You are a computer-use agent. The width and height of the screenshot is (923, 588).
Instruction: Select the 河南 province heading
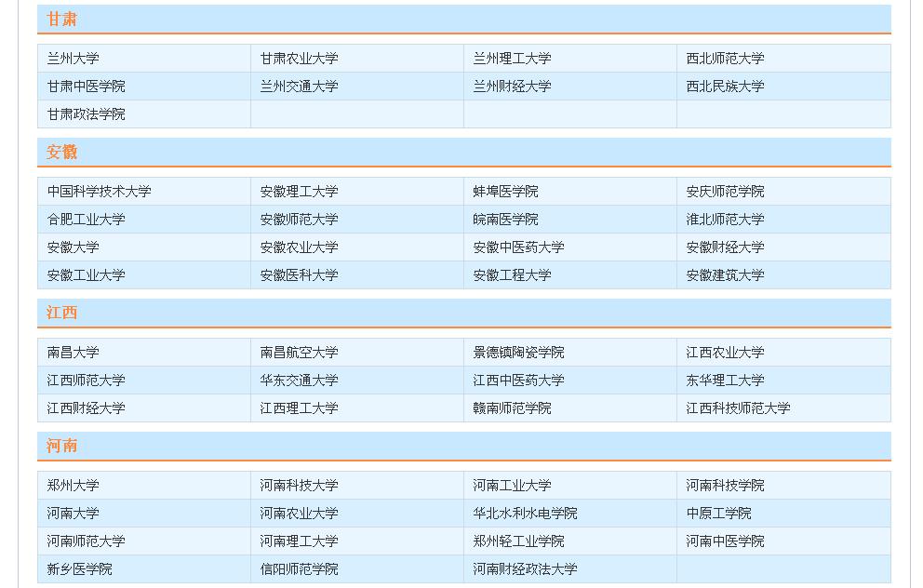[62, 446]
